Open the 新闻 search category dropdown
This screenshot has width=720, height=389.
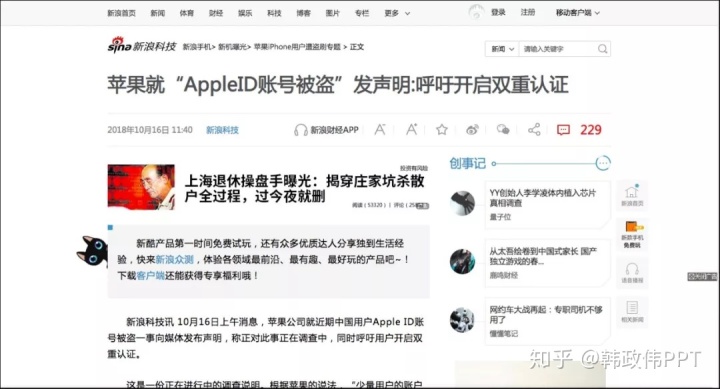click(x=502, y=49)
